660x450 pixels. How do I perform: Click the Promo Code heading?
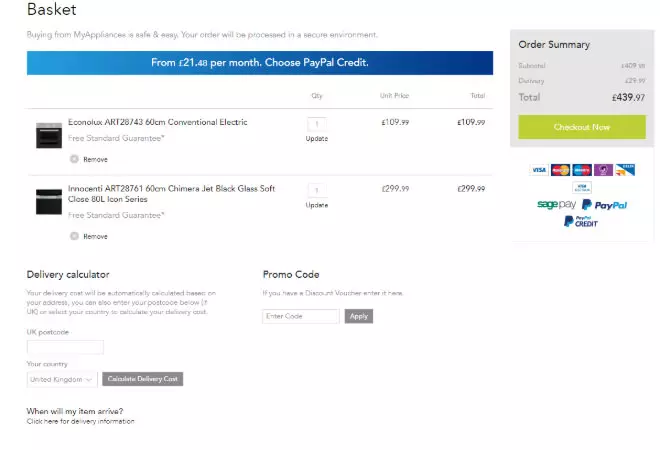tap(291, 274)
